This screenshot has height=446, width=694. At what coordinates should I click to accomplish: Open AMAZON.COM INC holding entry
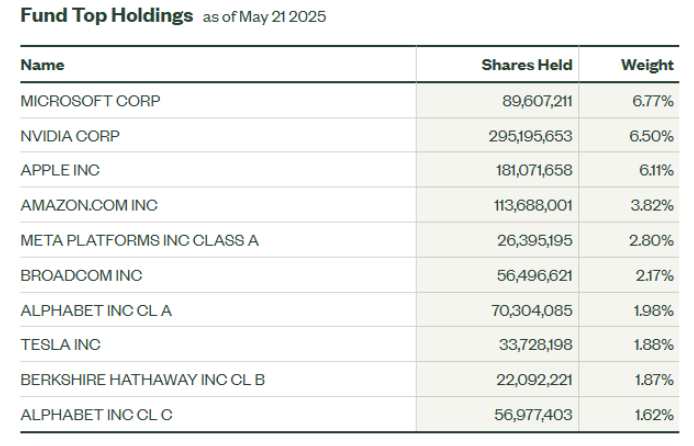tap(89, 206)
